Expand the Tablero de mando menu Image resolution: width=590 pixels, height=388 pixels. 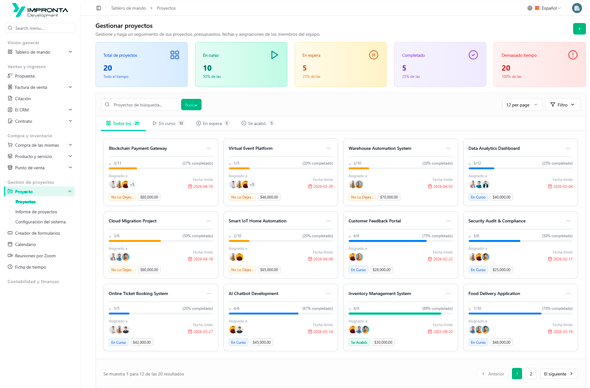pyautogui.click(x=40, y=52)
